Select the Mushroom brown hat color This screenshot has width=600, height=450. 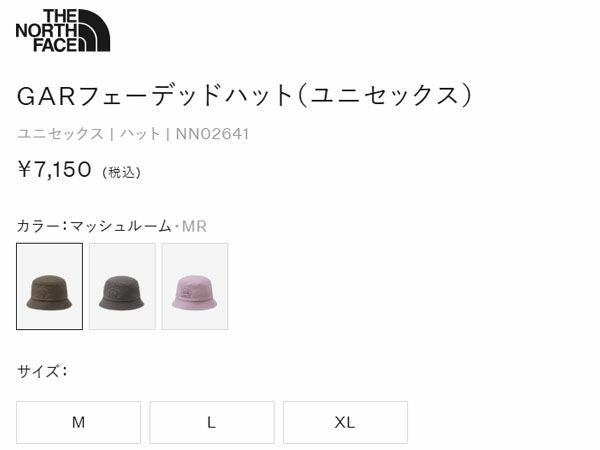pos(49,286)
